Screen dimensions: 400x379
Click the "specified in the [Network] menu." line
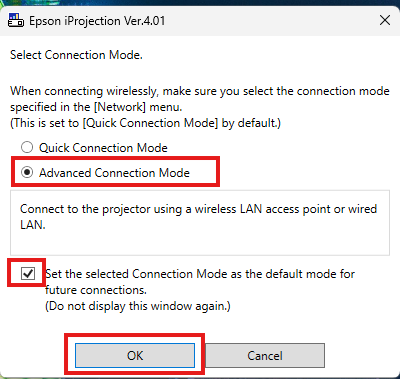coord(96,107)
